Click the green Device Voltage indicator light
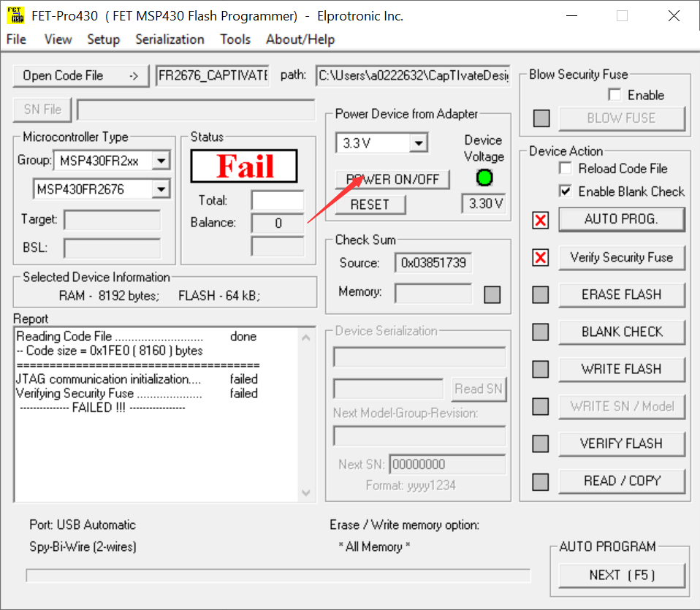700x610 pixels. coord(484,178)
